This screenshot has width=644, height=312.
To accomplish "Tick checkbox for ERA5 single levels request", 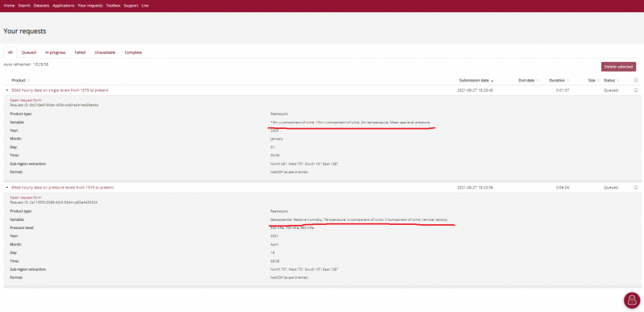I will (636, 90).
